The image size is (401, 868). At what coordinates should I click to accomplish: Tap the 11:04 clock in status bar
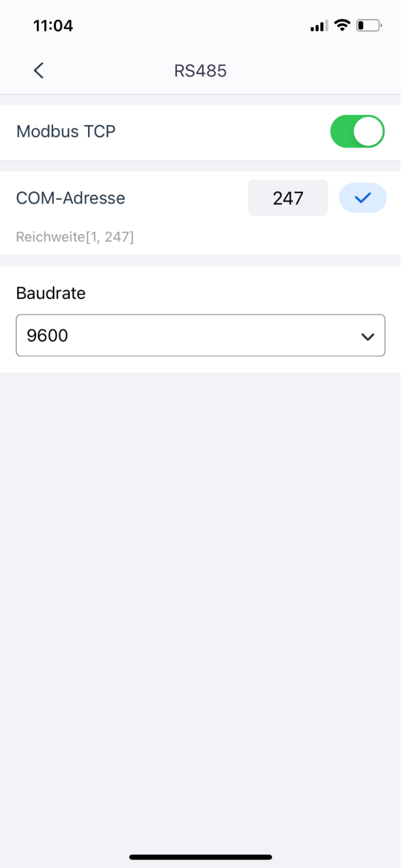point(53,26)
